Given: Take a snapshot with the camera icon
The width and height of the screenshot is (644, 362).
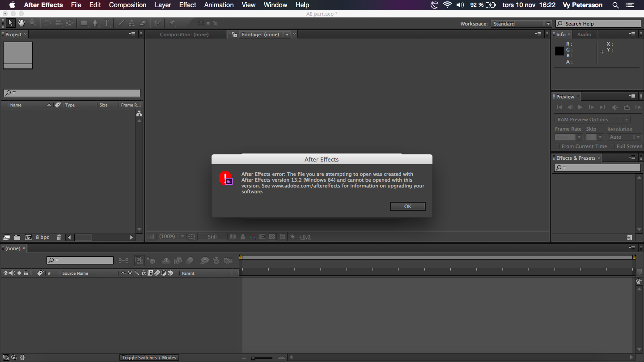Looking at the screenshot, I should (233, 237).
